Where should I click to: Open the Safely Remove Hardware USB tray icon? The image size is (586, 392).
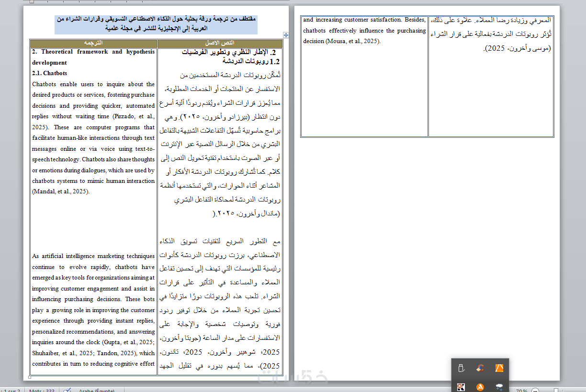(461, 368)
